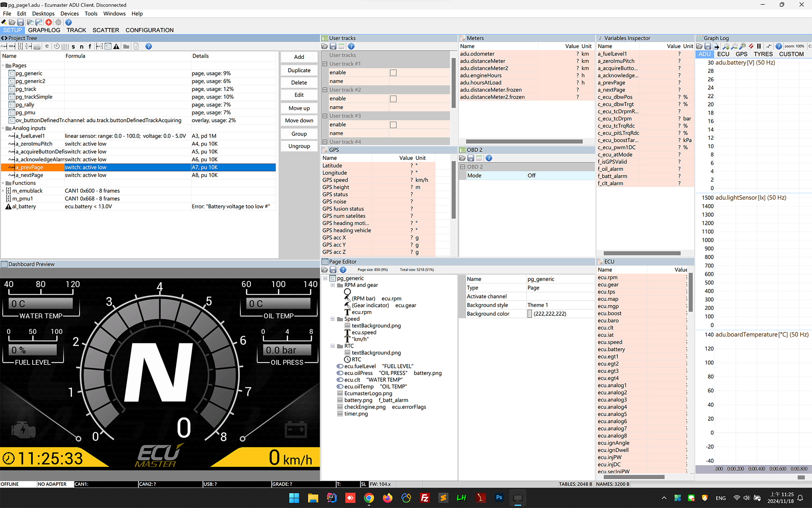
Task: Click the 'n' icon in Project Tree toolbar
Action: pyautogui.click(x=82, y=47)
